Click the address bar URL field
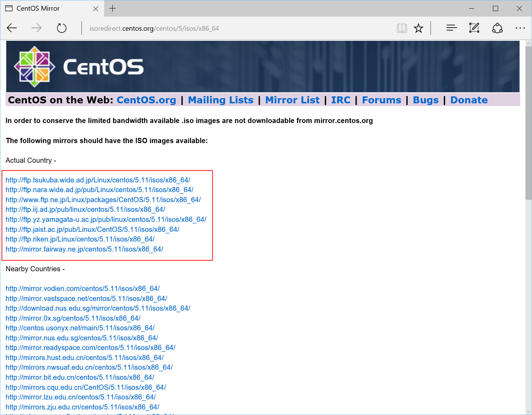The height and width of the screenshot is (415, 532). point(239,28)
